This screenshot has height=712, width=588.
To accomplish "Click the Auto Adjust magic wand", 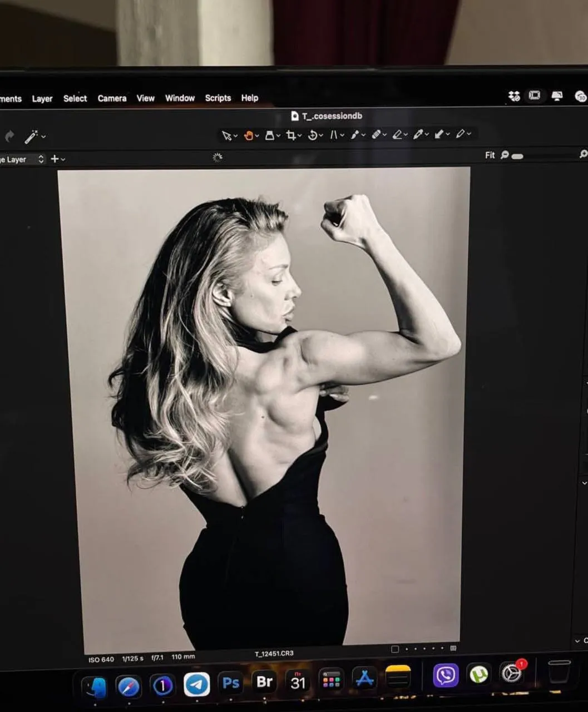I will click(31, 136).
